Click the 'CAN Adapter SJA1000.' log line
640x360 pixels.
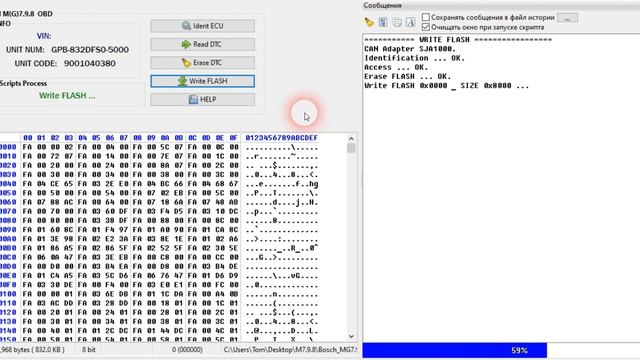pyautogui.click(x=410, y=49)
